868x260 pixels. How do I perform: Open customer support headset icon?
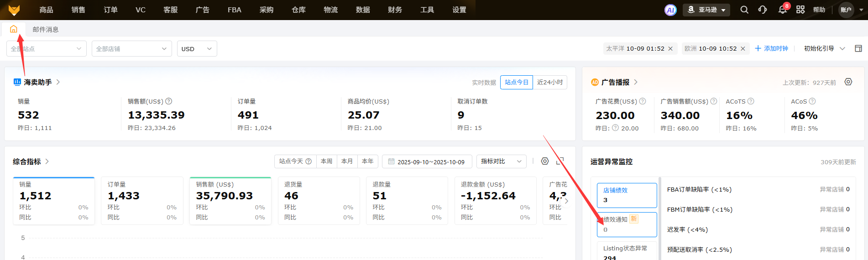pyautogui.click(x=763, y=10)
